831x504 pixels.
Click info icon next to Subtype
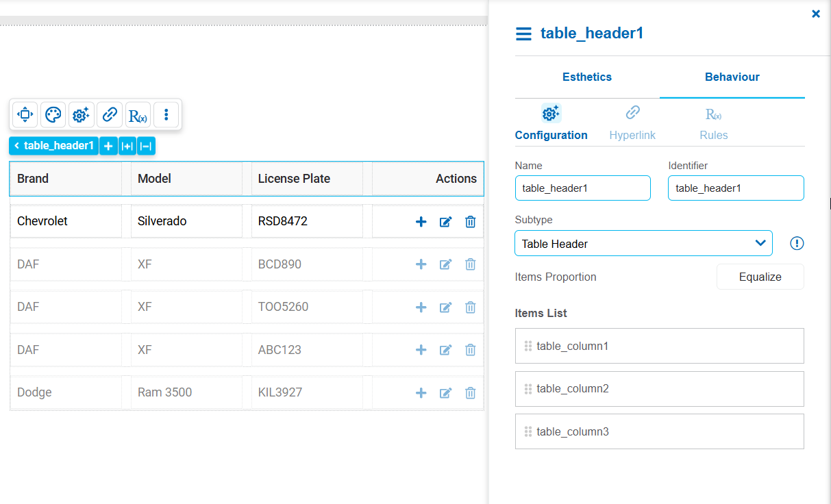point(797,243)
